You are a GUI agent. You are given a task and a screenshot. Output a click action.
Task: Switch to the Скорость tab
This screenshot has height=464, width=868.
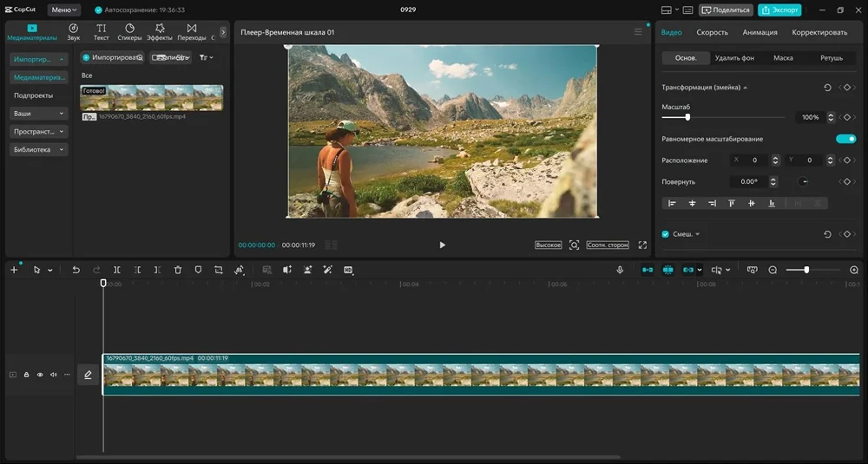click(x=712, y=32)
